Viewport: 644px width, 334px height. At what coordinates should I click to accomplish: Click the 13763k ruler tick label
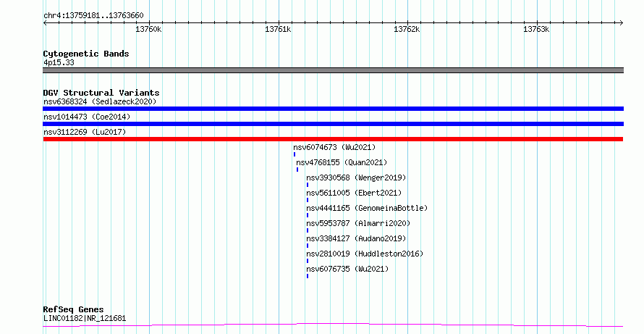536,29
